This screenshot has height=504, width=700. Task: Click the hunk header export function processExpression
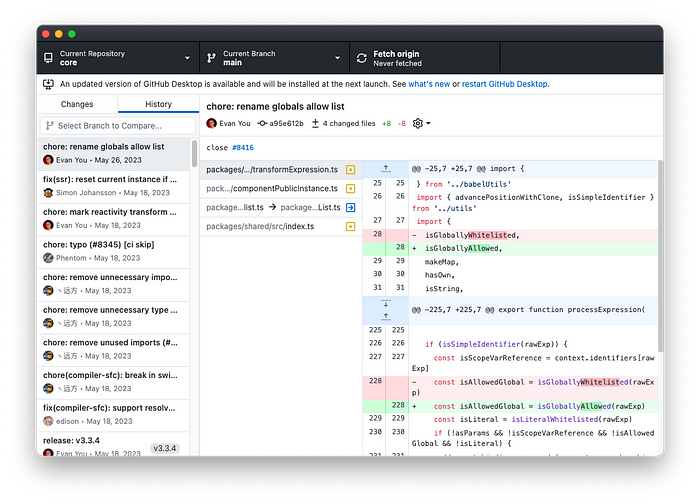pyautogui.click(x=533, y=310)
